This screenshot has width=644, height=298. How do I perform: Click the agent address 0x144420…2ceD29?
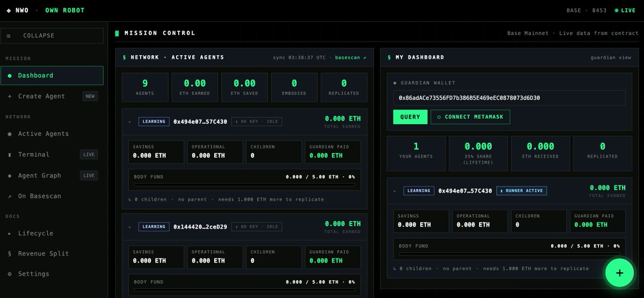[200, 227]
